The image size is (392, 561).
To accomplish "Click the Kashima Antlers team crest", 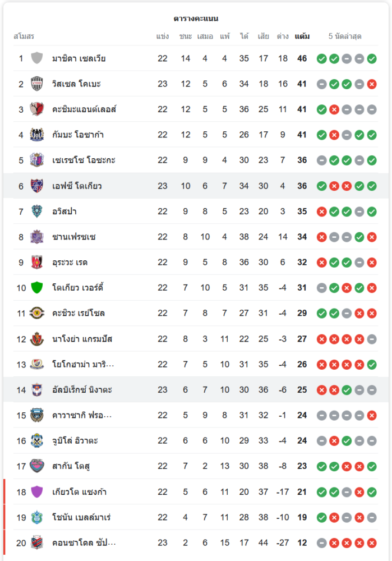I will (37, 109).
